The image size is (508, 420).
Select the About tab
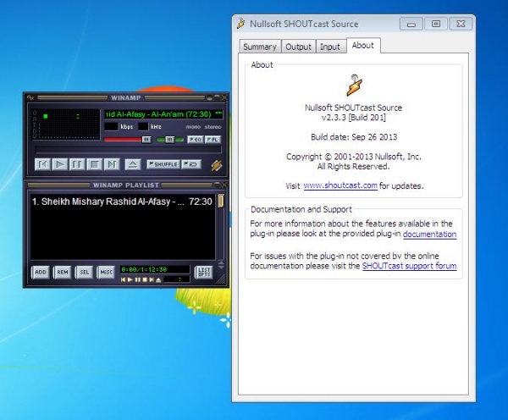[363, 46]
